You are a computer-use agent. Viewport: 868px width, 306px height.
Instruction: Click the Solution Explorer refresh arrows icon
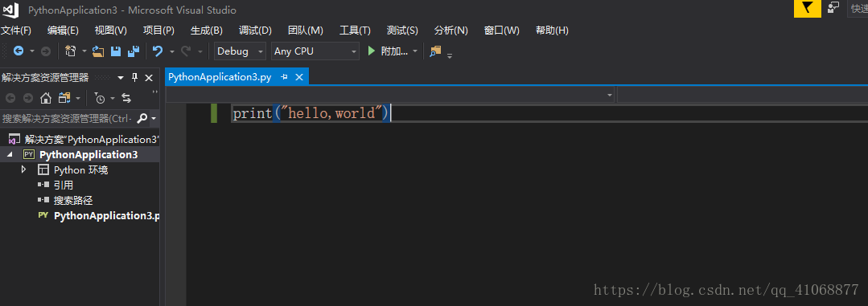[126, 98]
